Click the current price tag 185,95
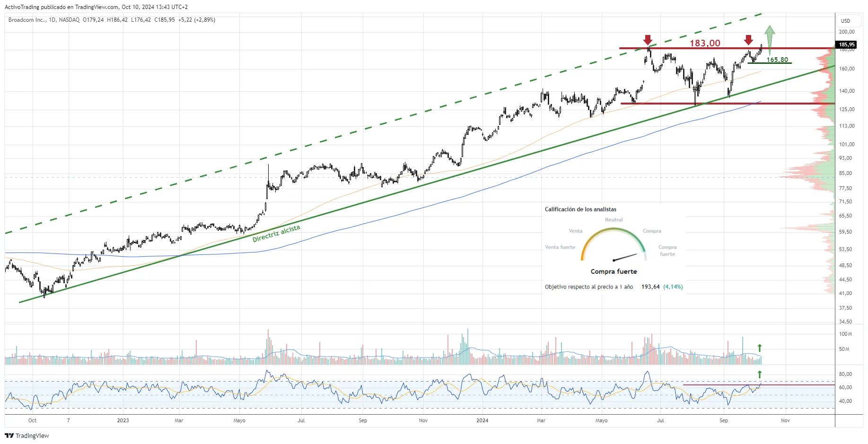Viewport: 868px width, 444px height. point(846,45)
